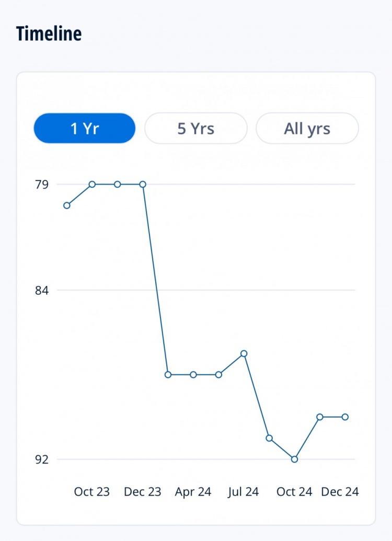Click the first data point on the chart line
392x541 pixels.
(67, 205)
